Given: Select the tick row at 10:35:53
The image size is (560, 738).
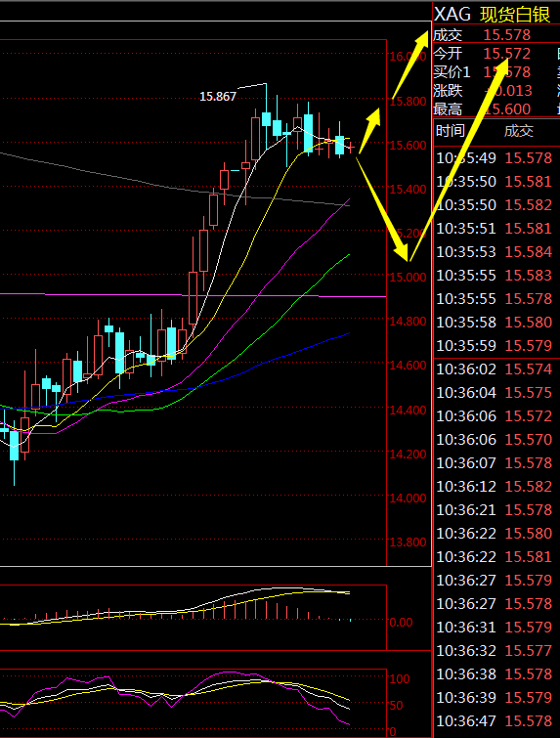Looking at the screenshot, I should (x=495, y=252).
